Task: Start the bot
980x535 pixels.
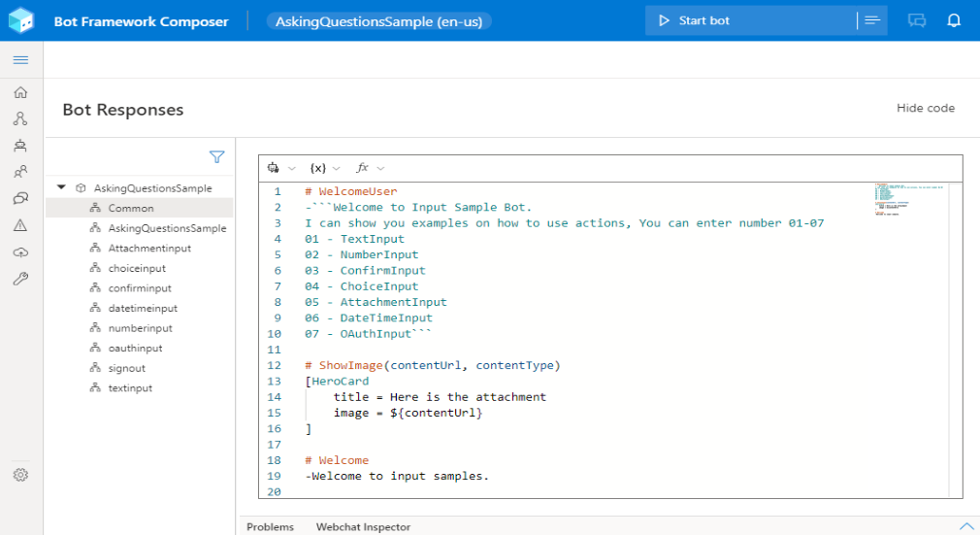Action: point(751,20)
